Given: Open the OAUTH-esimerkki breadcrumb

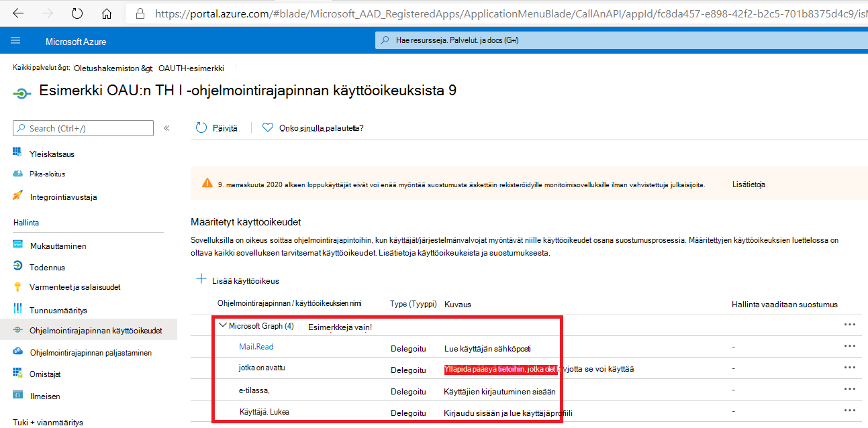Looking at the screenshot, I should (x=191, y=68).
